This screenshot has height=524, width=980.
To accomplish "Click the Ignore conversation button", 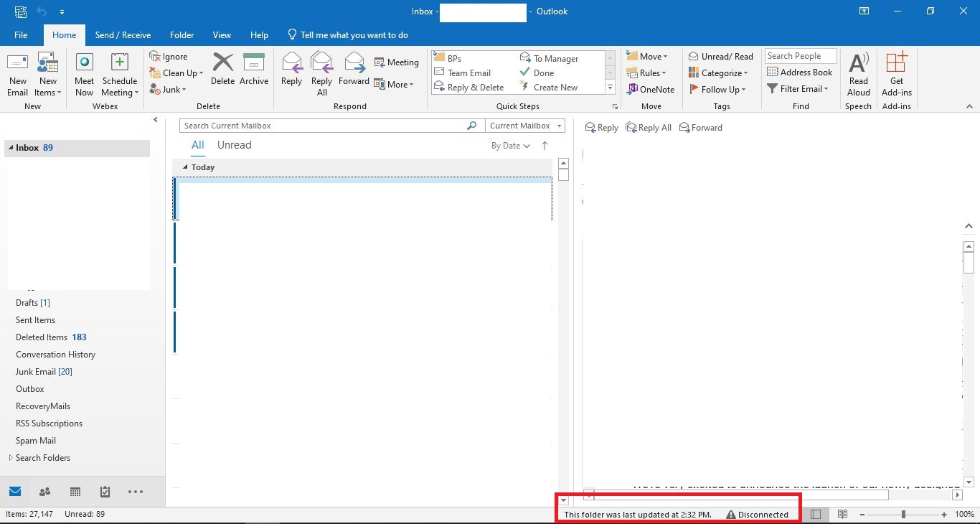I will tap(169, 57).
